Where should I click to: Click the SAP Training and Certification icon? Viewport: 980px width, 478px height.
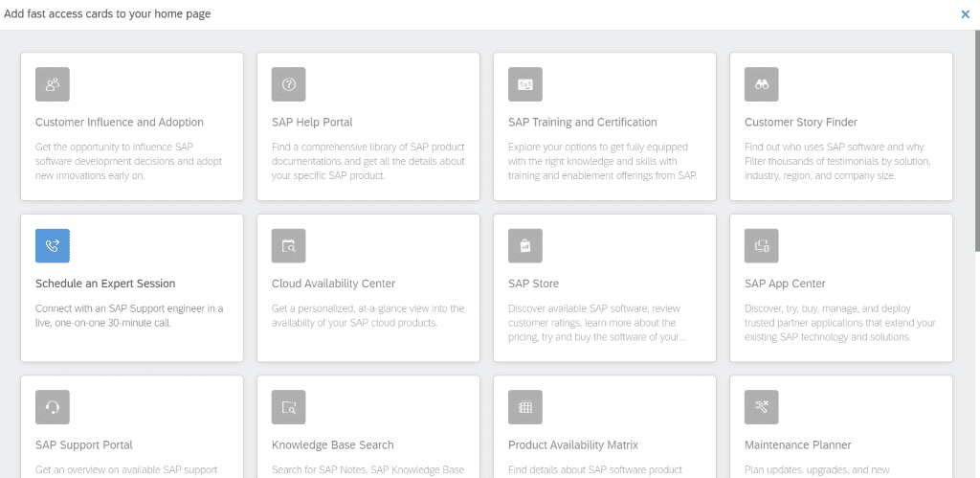524,84
